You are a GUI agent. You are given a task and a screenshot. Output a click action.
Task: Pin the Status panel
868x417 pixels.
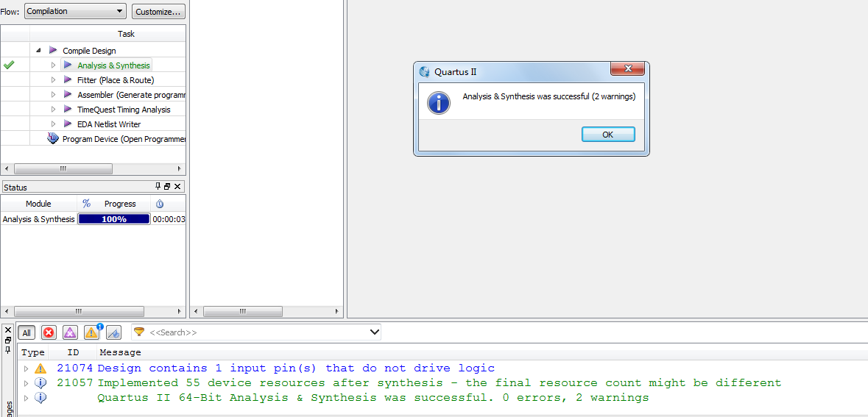pos(158,187)
